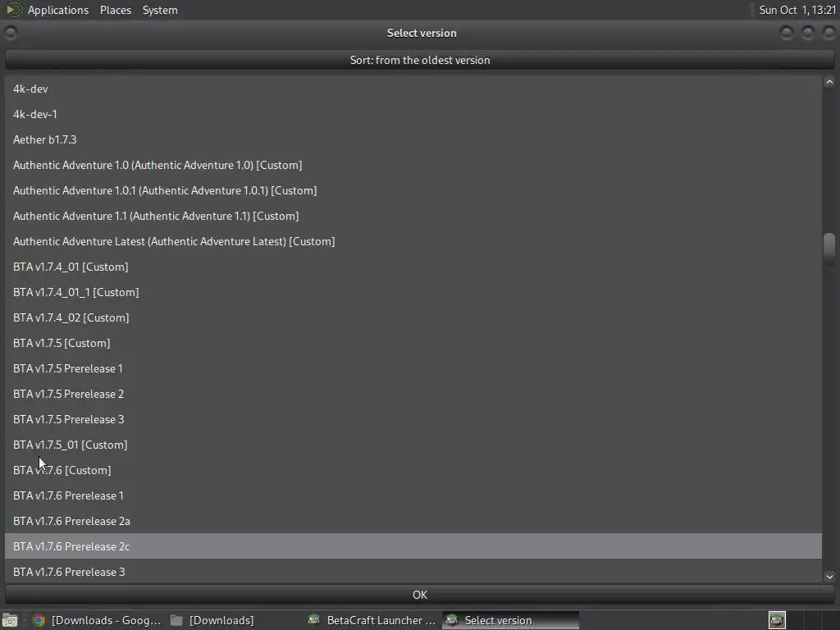
Task: Click the scrollbar up arrow
Action: click(x=829, y=82)
